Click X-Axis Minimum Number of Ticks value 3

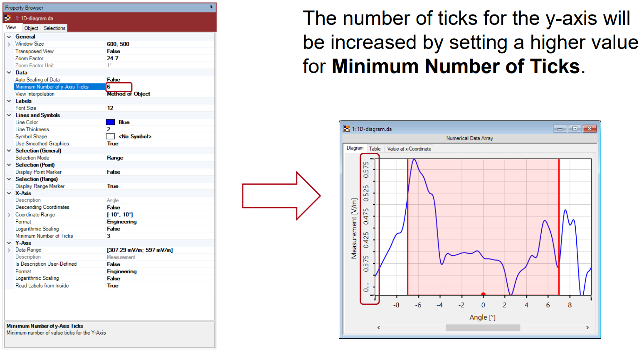[x=109, y=236]
